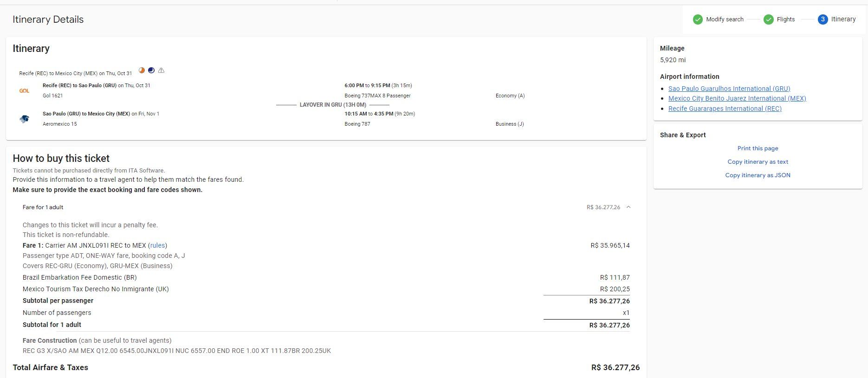This screenshot has height=378, width=868.
Task: Click the blue overnight moon icon
Action: [x=151, y=70]
